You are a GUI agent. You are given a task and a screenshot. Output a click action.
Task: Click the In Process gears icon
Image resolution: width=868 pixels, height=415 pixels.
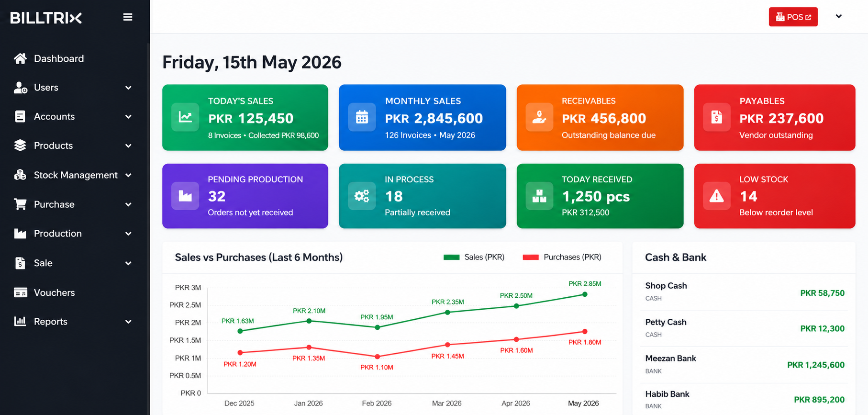[362, 196]
